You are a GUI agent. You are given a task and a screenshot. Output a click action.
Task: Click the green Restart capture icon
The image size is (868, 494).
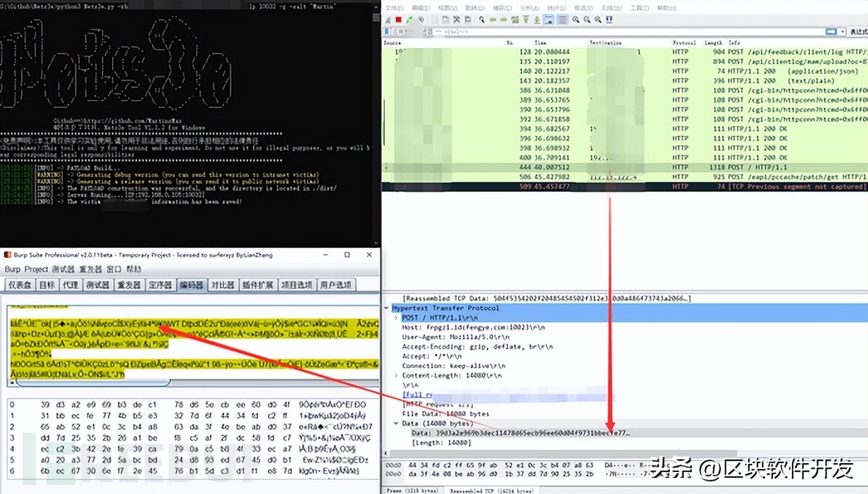pos(409,20)
